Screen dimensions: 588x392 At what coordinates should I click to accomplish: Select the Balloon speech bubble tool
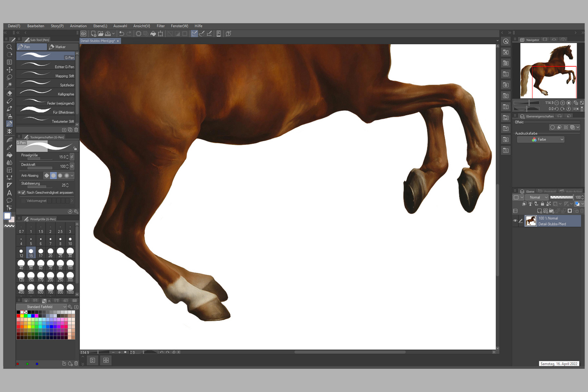9,200
